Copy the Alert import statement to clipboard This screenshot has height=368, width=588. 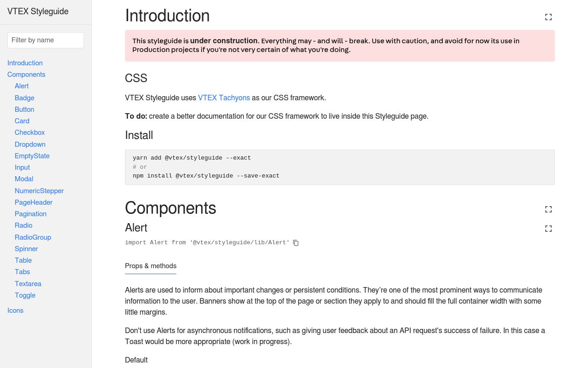295,242
